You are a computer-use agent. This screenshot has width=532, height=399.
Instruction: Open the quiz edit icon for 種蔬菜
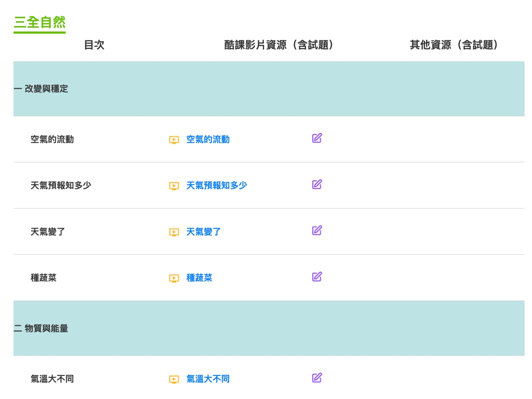coord(317,277)
